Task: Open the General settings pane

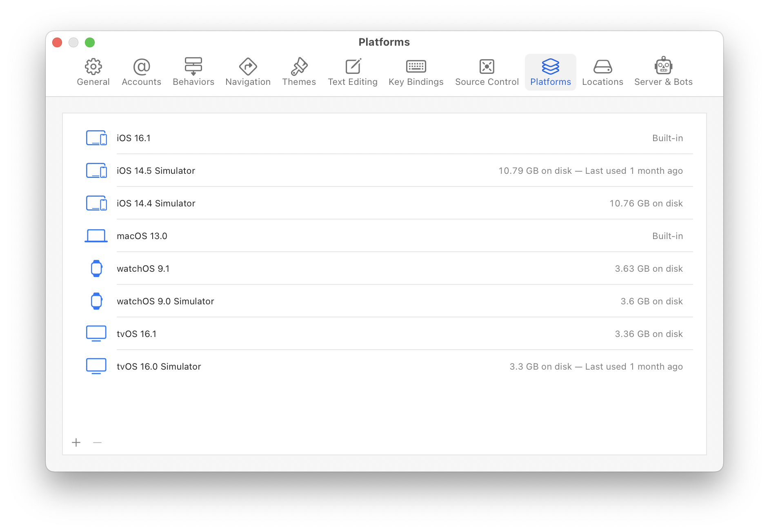Action: coord(93,72)
